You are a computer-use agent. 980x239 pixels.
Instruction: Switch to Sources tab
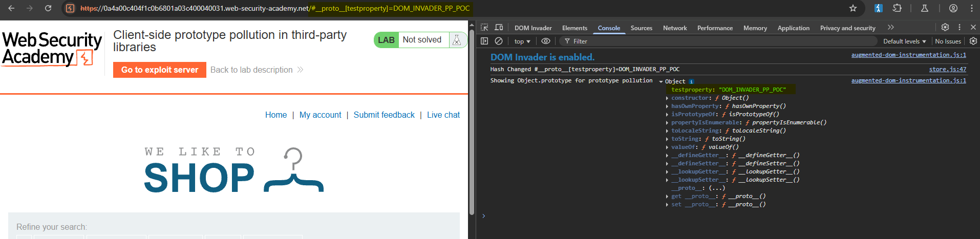point(641,28)
